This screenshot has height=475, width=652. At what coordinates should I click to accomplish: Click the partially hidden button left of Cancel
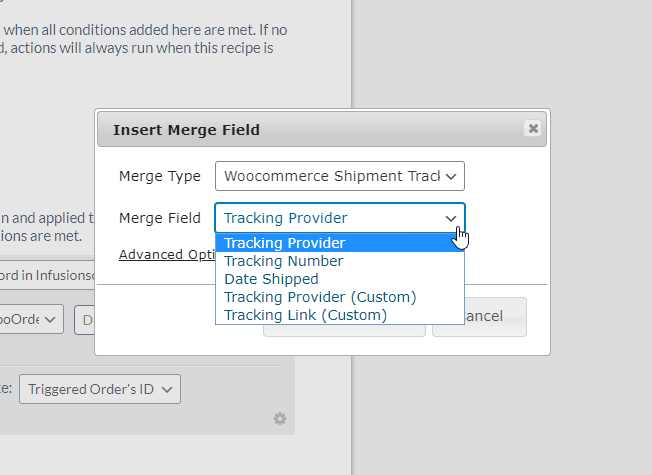pos(344,331)
